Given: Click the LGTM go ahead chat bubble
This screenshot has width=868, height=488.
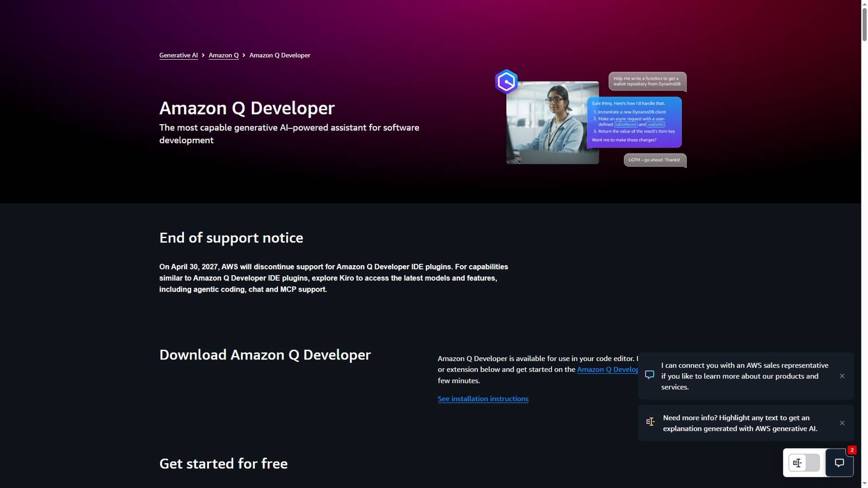Looking at the screenshot, I should click(x=655, y=160).
